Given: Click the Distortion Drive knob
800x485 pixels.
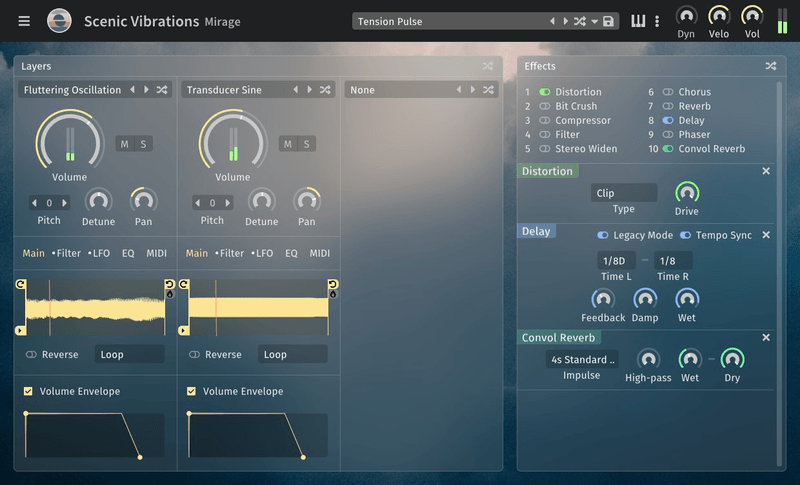Looking at the screenshot, I should (686, 192).
